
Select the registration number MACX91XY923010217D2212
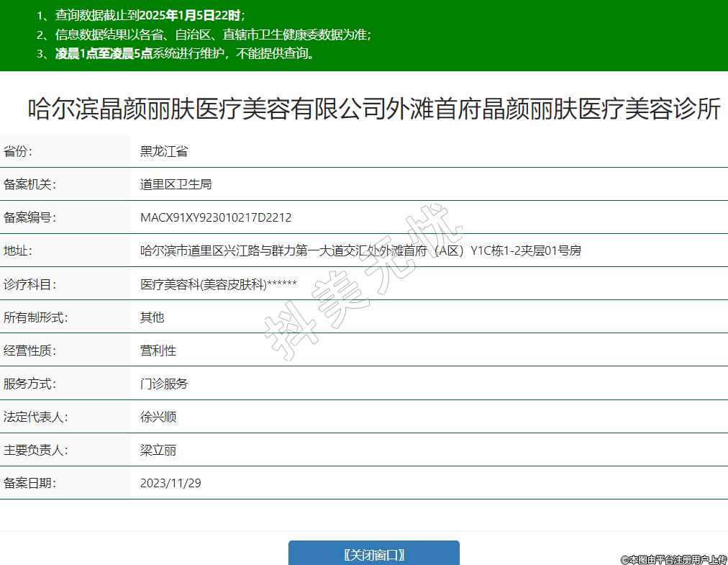pos(216,217)
